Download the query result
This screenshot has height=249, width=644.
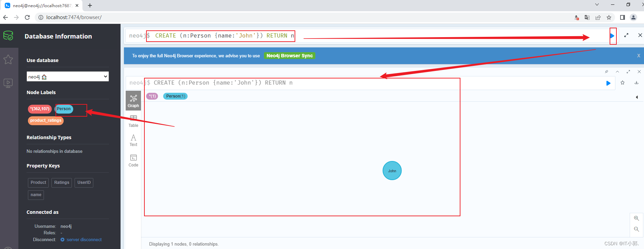click(x=636, y=83)
